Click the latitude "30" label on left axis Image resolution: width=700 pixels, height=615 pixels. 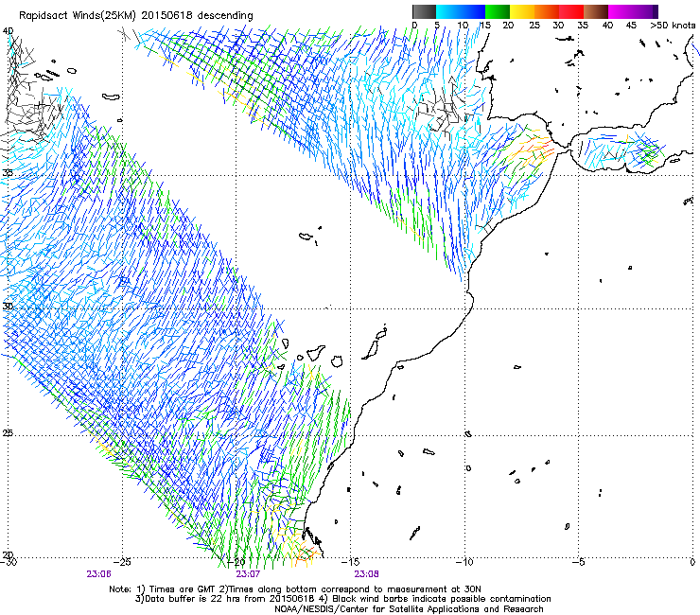click(x=7, y=307)
